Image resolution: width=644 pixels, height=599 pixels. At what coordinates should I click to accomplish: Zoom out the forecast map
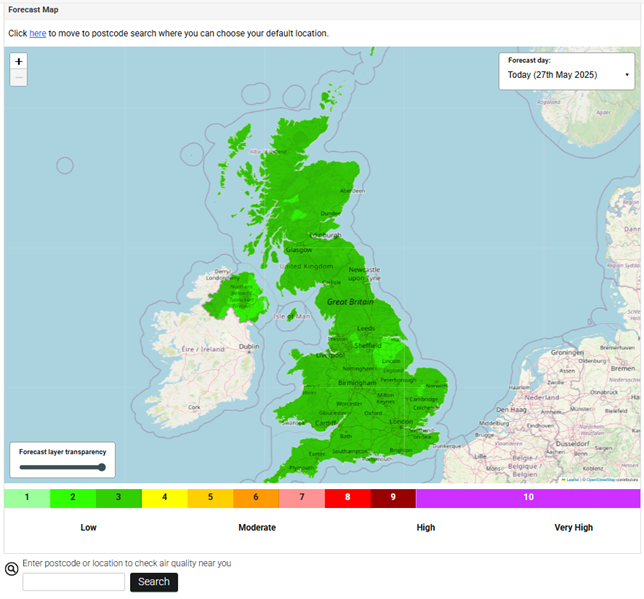pos(18,78)
